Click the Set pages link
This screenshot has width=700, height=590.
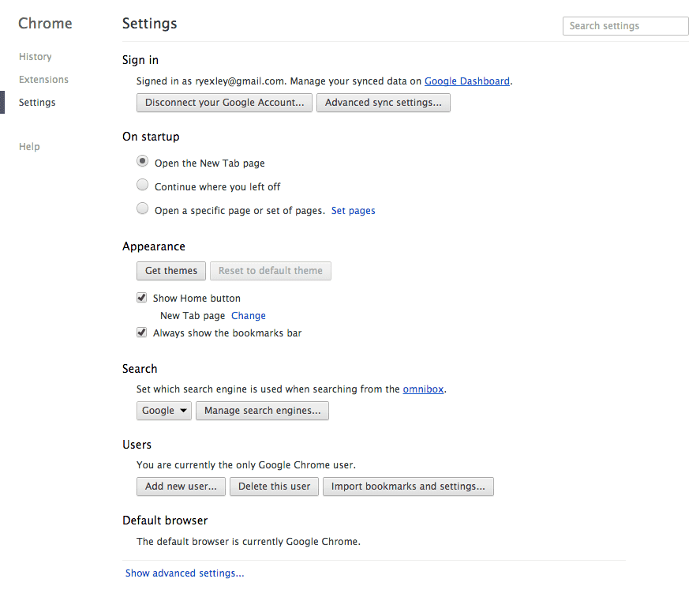[x=353, y=210]
